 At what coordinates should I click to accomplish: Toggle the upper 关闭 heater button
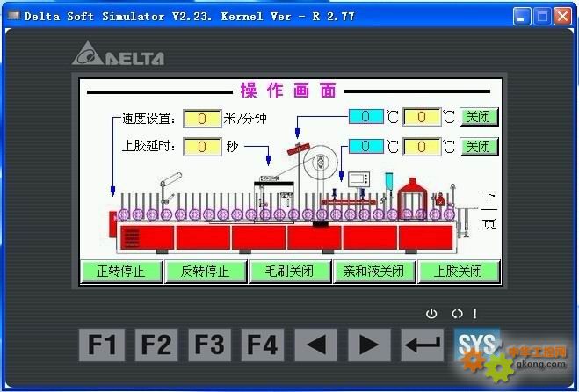point(479,117)
